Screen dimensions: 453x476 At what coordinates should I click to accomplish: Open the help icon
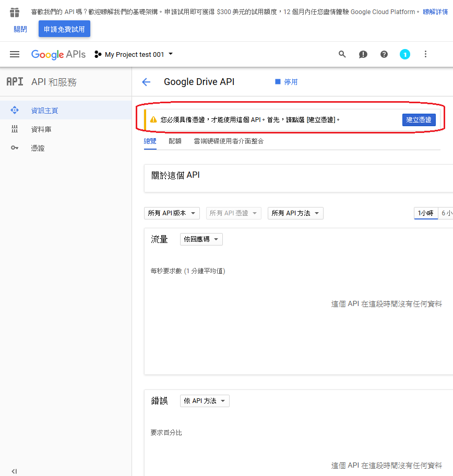tap(384, 54)
